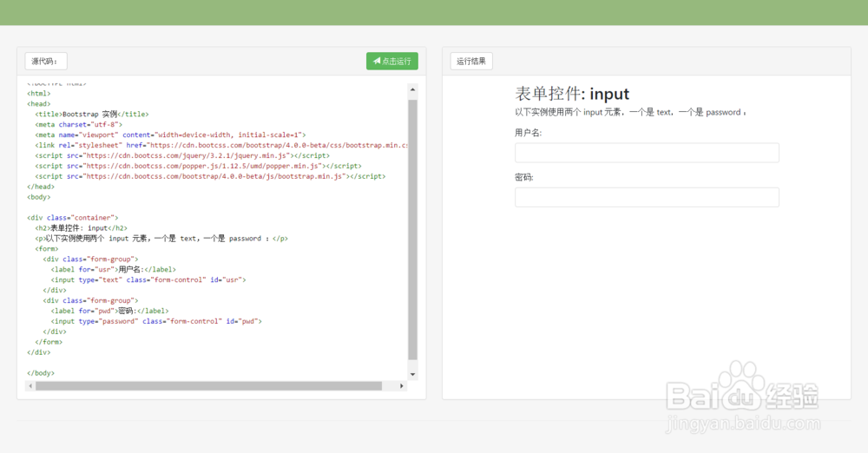The image size is (868, 453).
Task: Focus the 用户名 text input field
Action: (647, 152)
